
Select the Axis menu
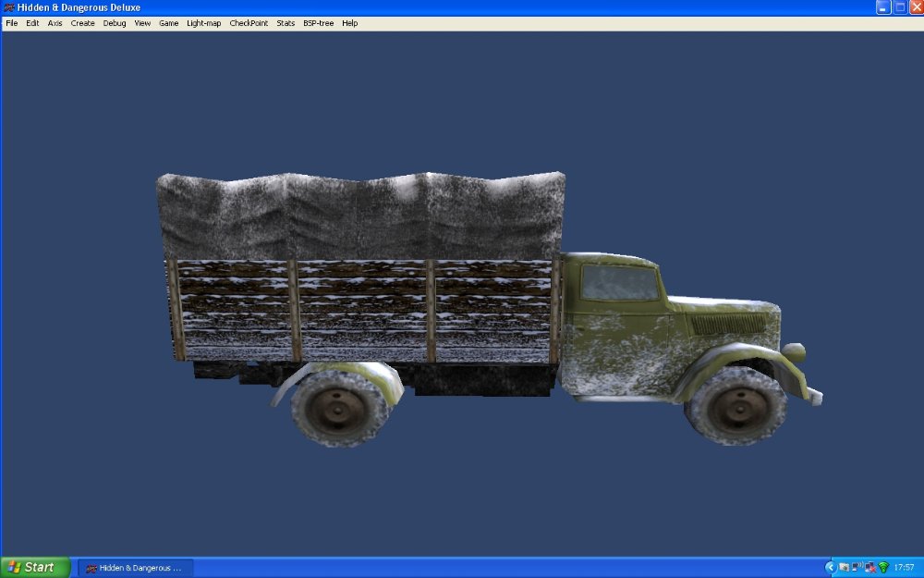tap(55, 23)
